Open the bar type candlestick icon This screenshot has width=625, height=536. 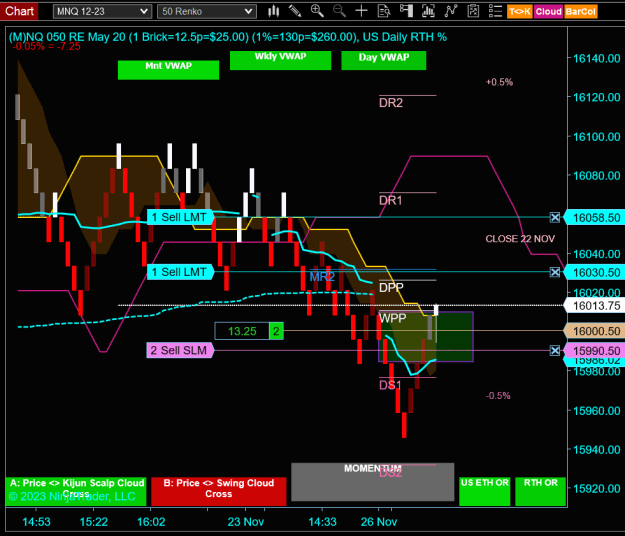pos(273,11)
